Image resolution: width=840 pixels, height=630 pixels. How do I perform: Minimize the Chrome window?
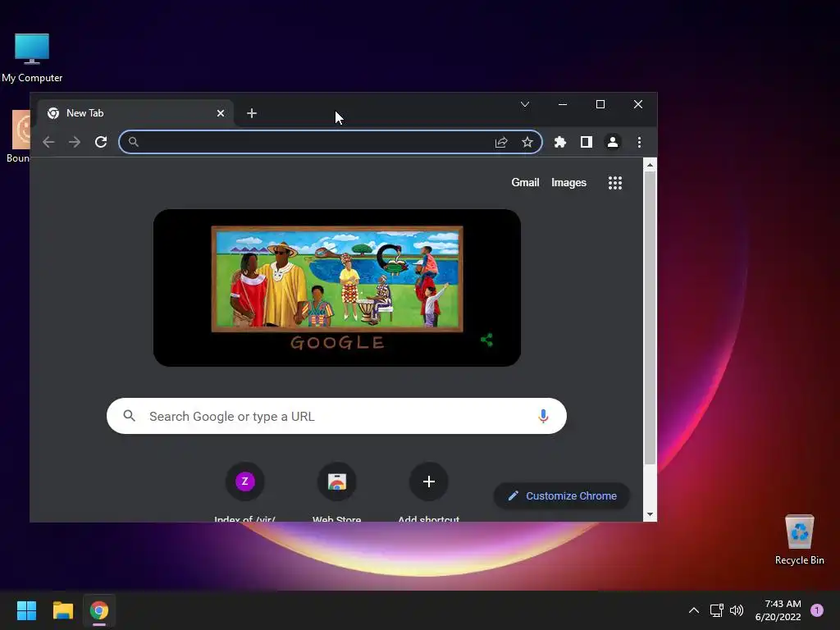click(x=563, y=104)
